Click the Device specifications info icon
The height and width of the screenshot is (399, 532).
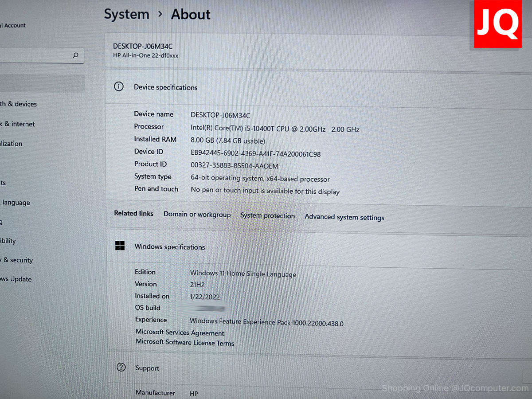(119, 87)
